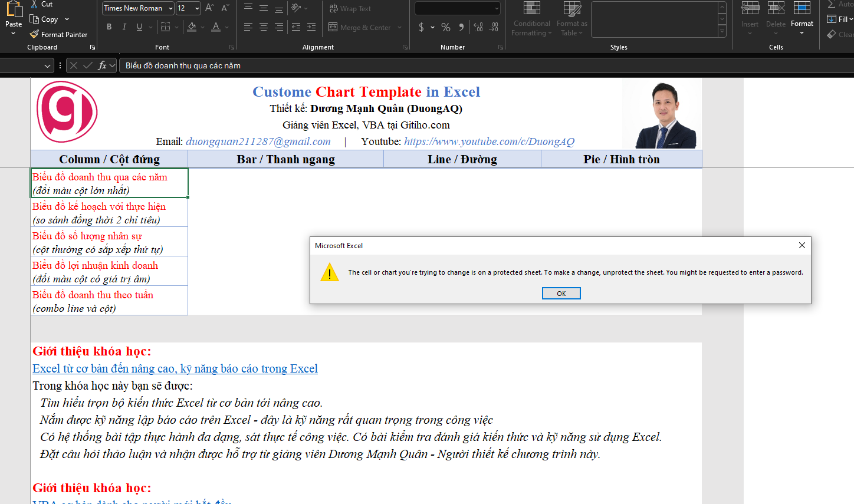Select the Pie / Hình tròn header

[x=621, y=159]
